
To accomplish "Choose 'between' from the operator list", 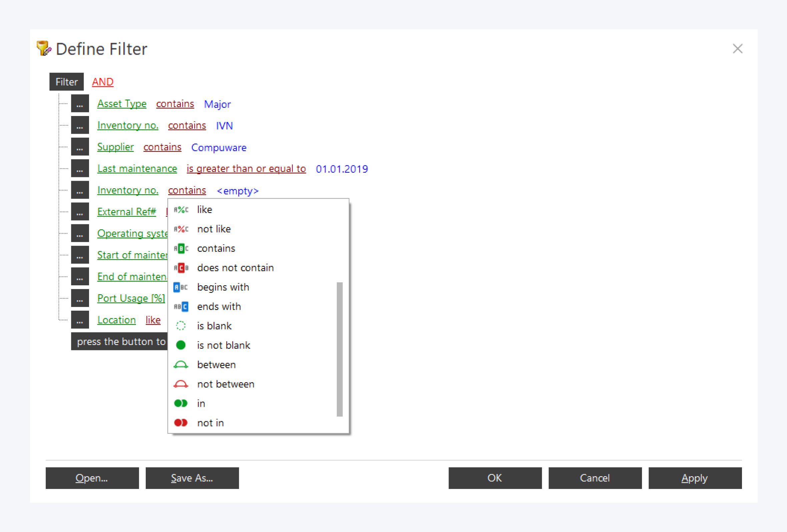I will pos(216,365).
